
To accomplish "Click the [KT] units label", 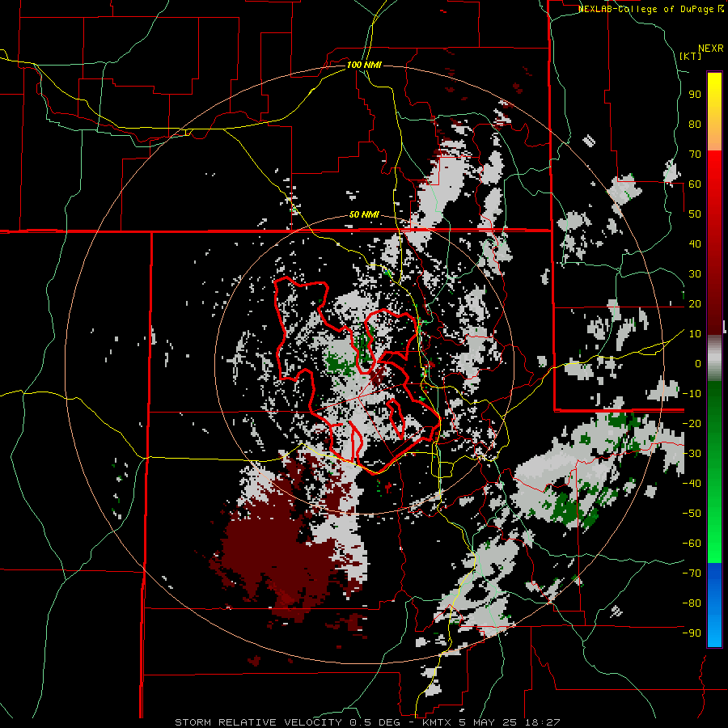I will point(691,56).
